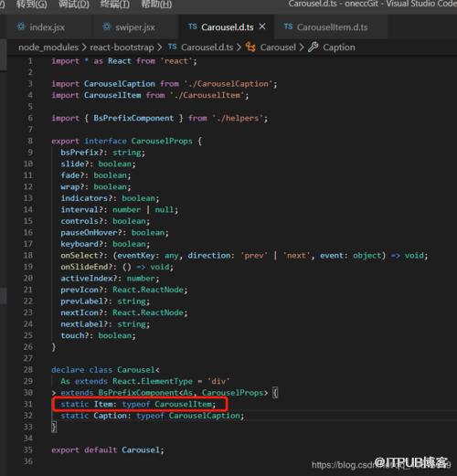Expand the chevron after node_modules in the breadcrumb
The width and height of the screenshot is (457, 476).
(x=84, y=48)
